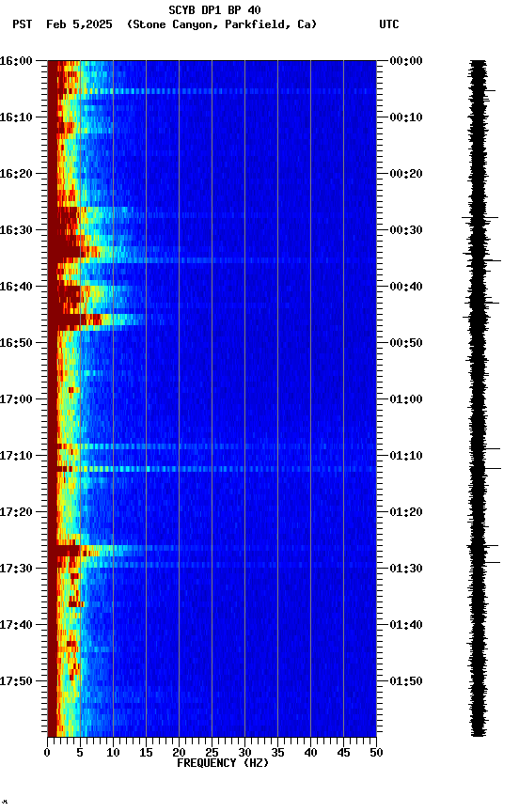Click the PST time label 16:20
This screenshot has height=812, width=519.
click(16, 174)
